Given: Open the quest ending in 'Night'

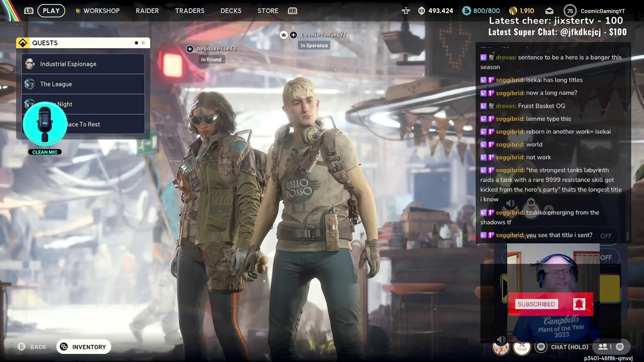Looking at the screenshot, I should tap(83, 104).
